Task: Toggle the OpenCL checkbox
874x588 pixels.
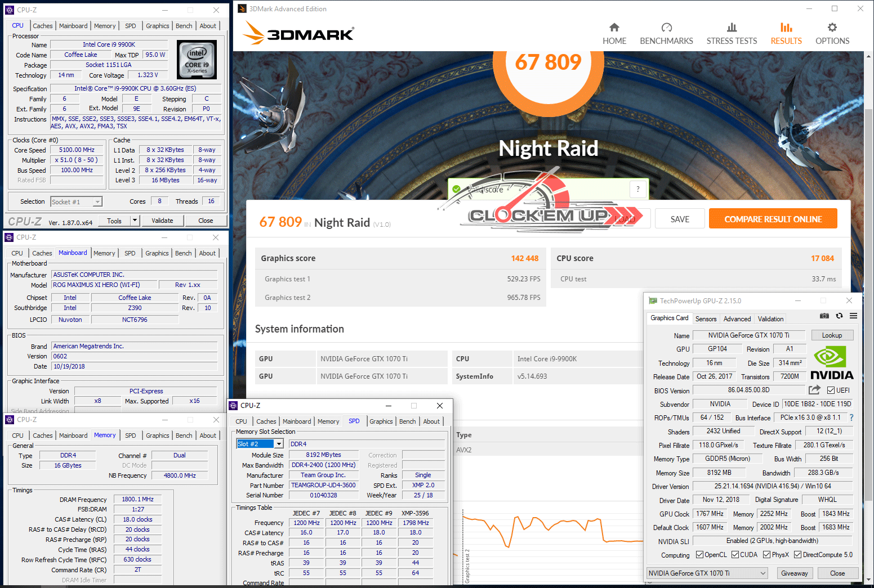Action: (699, 555)
